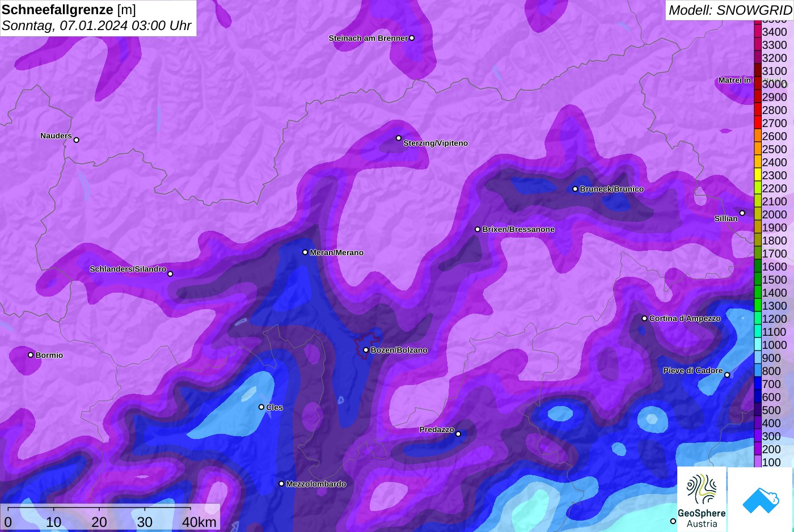Viewport: 794px width, 532px height.
Task: Select the 1000 m cyan legend swatch
Action: coord(758,344)
